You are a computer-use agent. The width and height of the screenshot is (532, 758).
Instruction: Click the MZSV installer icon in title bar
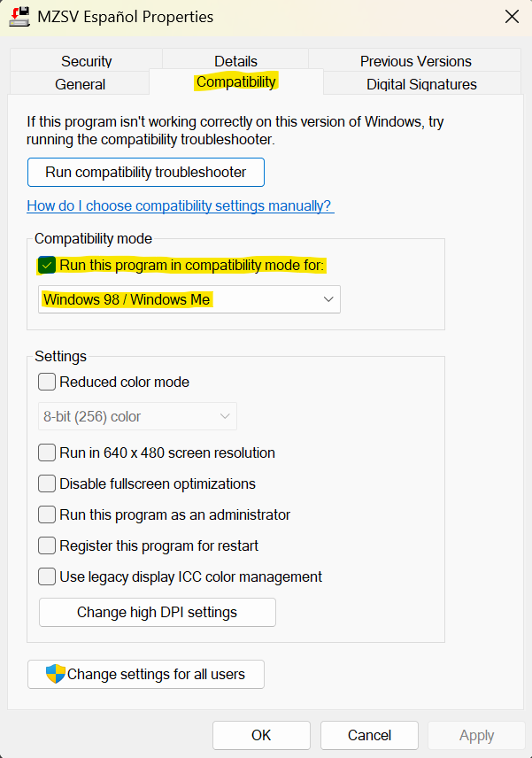coord(19,17)
